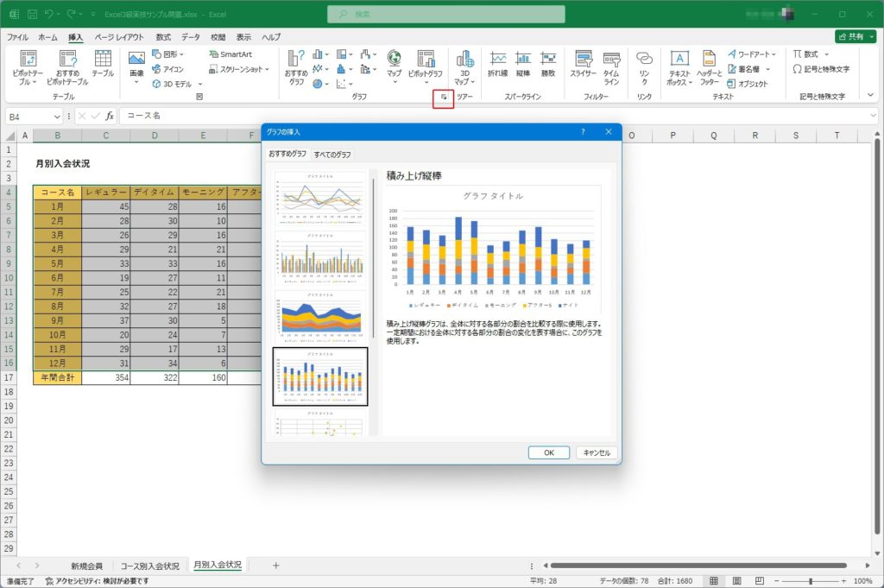Click the Recommended Charts (おすすめグラフ) ribbon icon
This screenshot has height=588, width=884.
[x=296, y=66]
